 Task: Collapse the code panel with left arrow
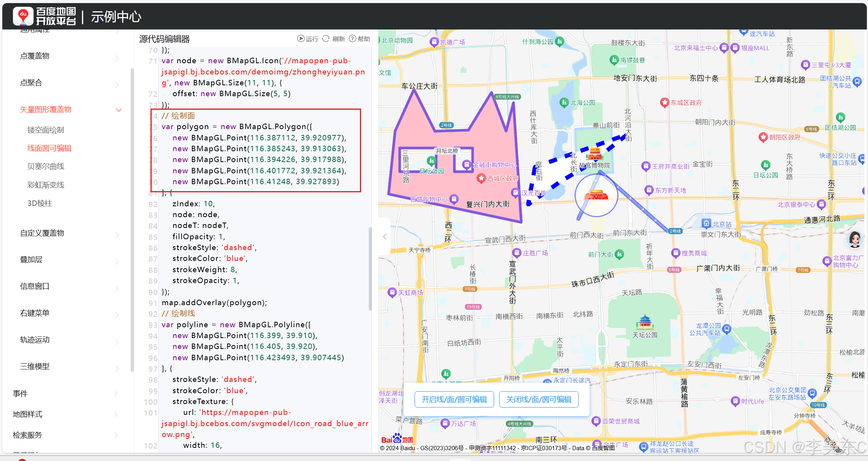(x=385, y=237)
